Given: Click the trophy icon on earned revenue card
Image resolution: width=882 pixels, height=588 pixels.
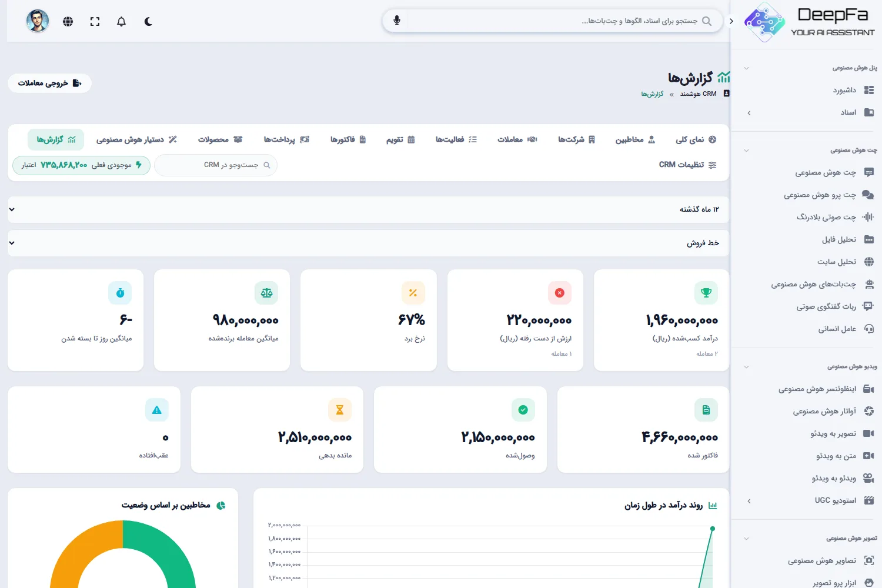Looking at the screenshot, I should tap(706, 293).
